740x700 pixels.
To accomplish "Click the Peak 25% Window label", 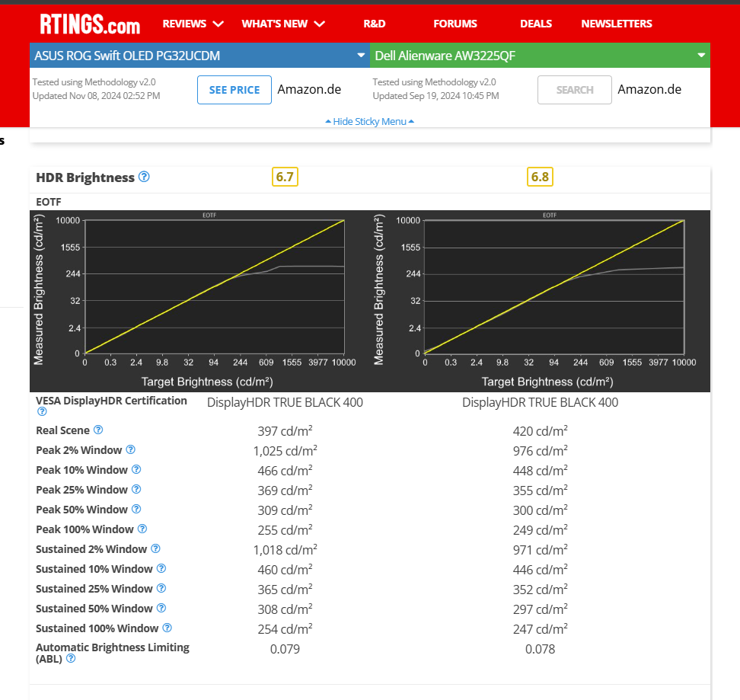I will [81, 490].
